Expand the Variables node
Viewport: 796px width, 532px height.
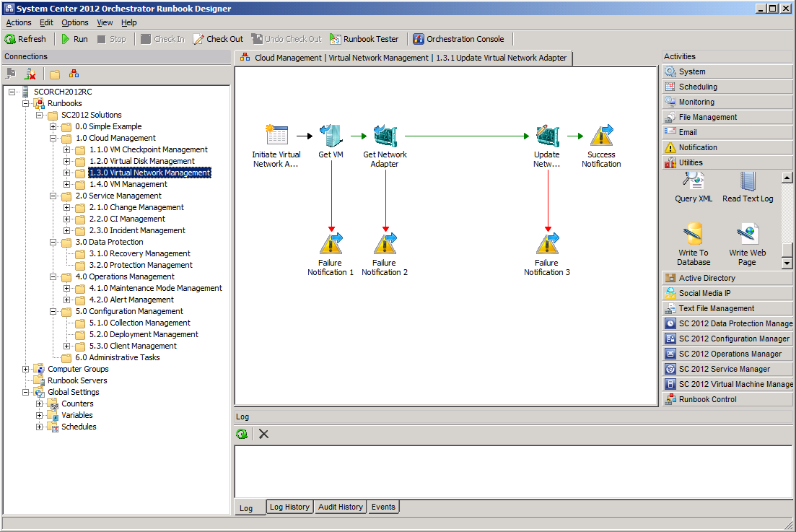coord(39,415)
